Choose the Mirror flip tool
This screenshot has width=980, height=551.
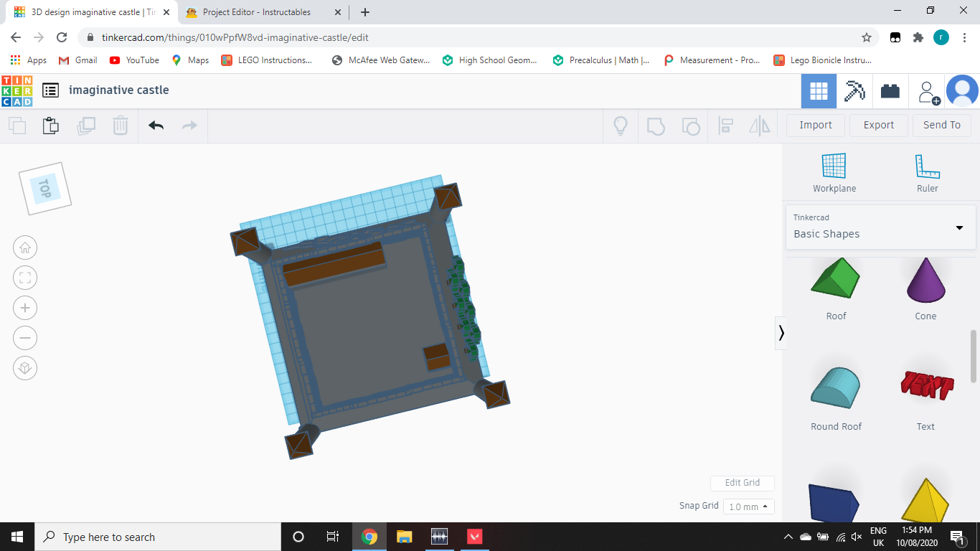pyautogui.click(x=759, y=126)
